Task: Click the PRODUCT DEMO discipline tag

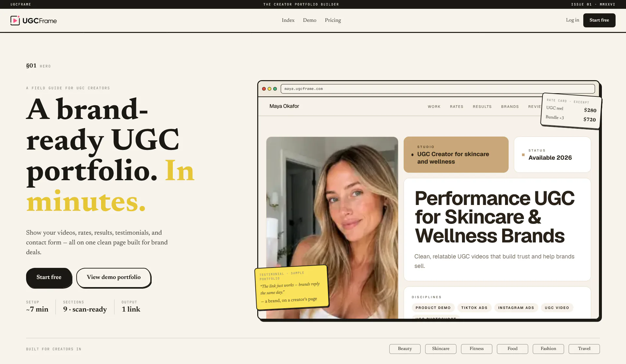Action: 433,308
